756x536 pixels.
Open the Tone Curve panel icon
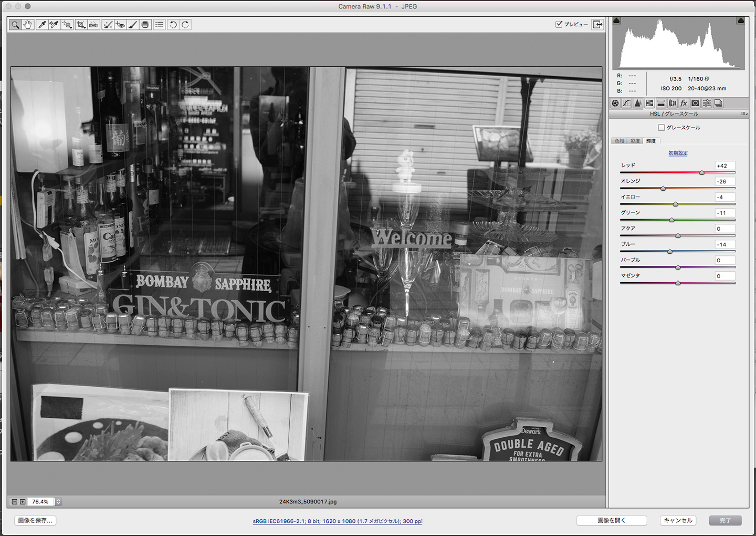click(626, 103)
